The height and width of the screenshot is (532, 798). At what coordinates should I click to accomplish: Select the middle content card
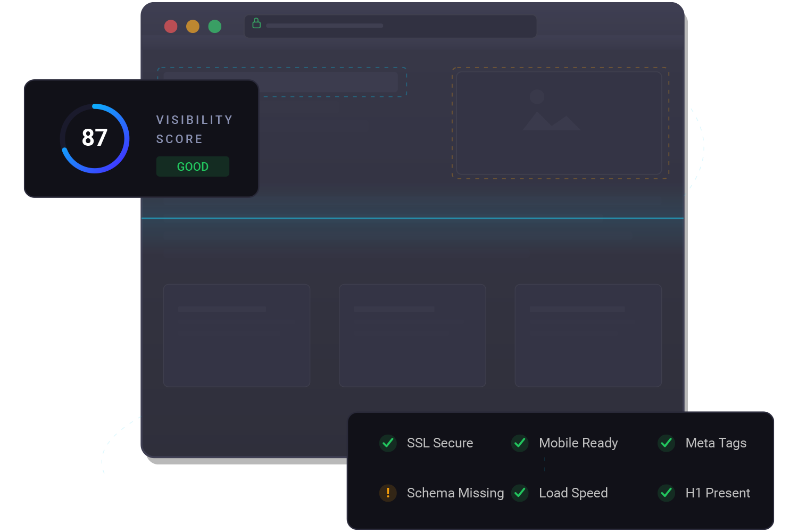click(412, 335)
